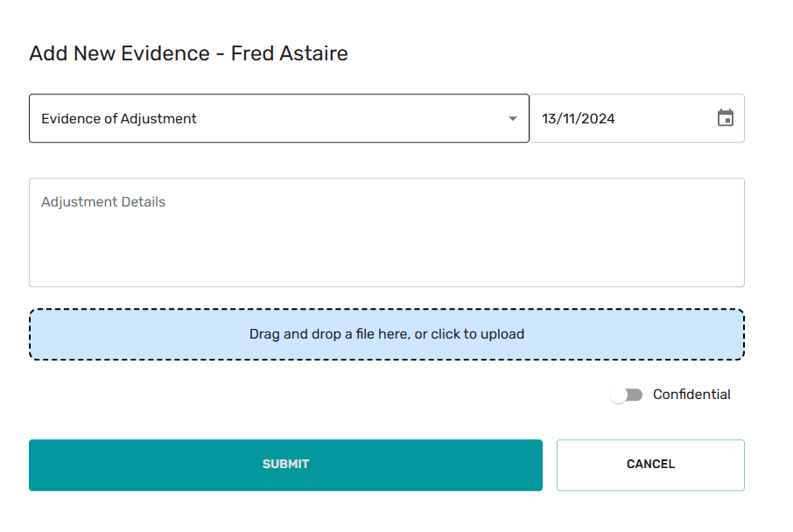Select the date text 13/11/2024
Image resolution: width=793 pixels, height=532 pixels.
(579, 119)
